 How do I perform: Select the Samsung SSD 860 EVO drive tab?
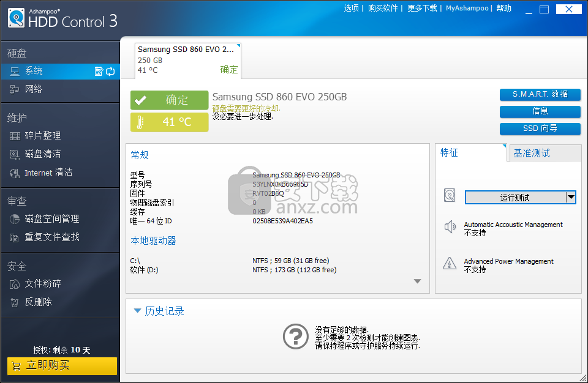click(x=187, y=60)
